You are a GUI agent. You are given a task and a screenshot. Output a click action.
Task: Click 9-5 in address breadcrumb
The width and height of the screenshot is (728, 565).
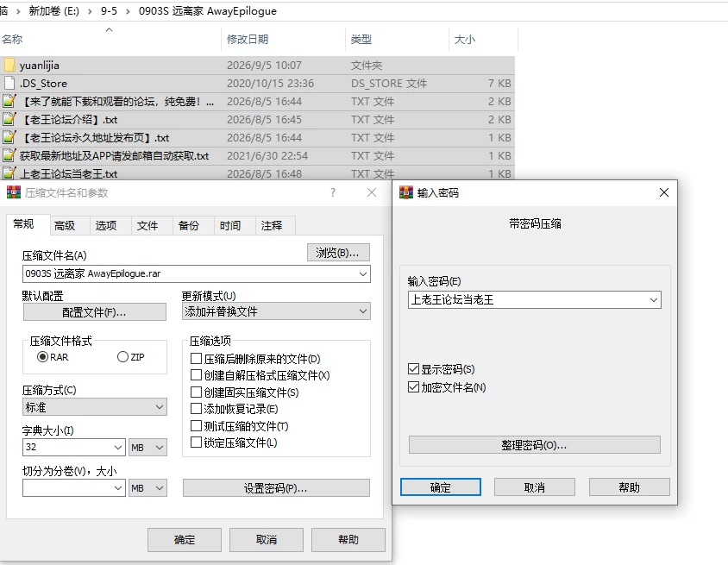pos(109,11)
